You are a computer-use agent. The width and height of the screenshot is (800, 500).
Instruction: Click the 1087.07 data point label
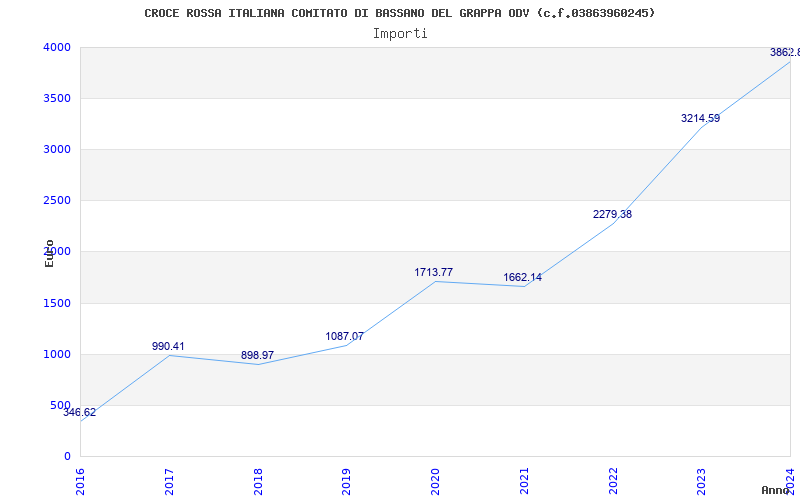coord(344,336)
